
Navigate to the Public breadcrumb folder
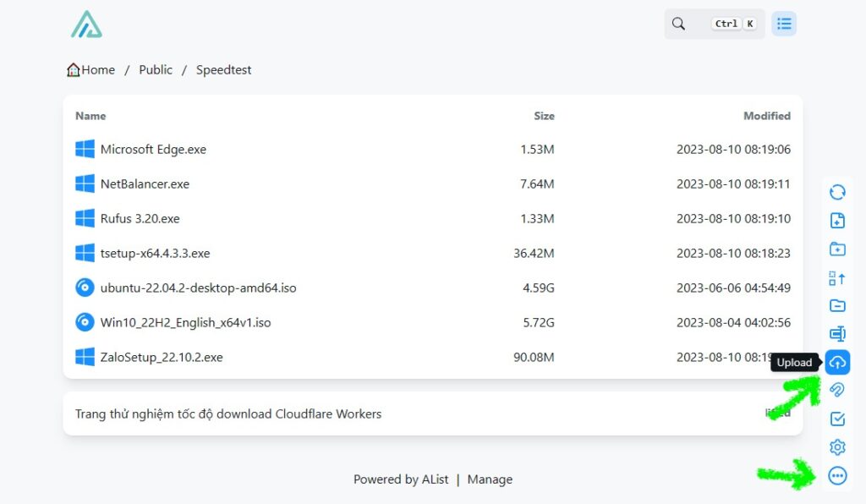click(156, 70)
